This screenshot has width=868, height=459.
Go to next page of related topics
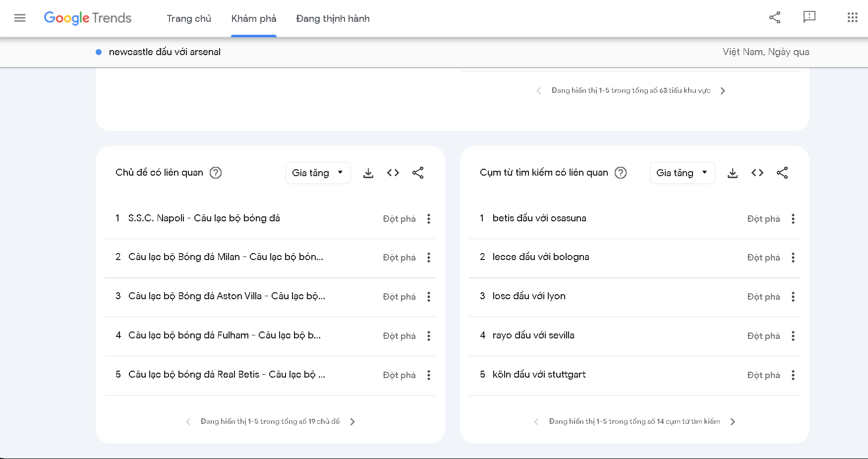point(352,422)
